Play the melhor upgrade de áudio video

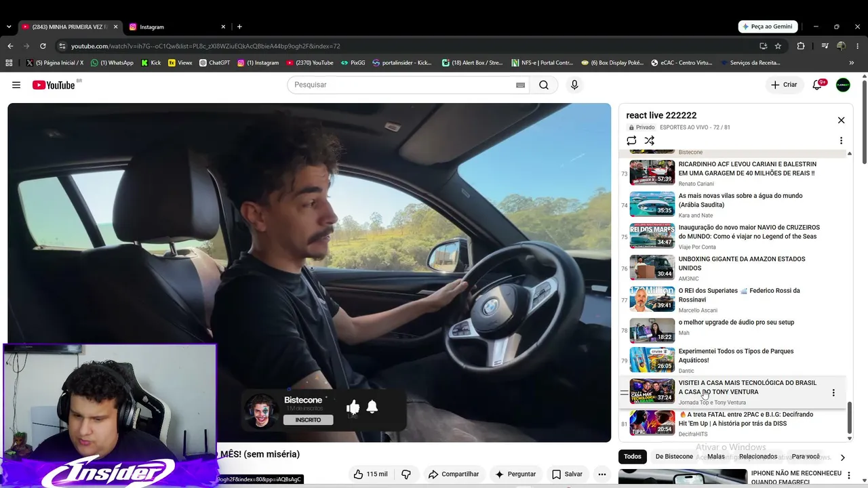pos(734,330)
